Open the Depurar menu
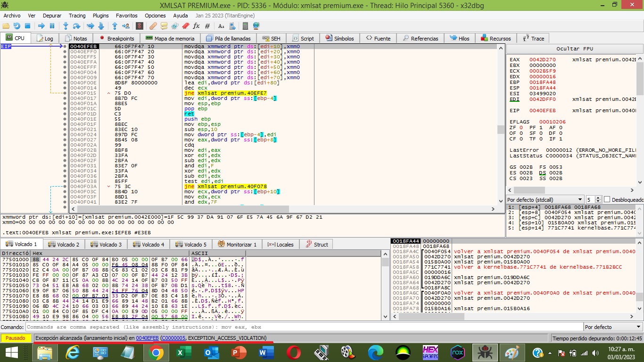 pyautogui.click(x=52, y=16)
